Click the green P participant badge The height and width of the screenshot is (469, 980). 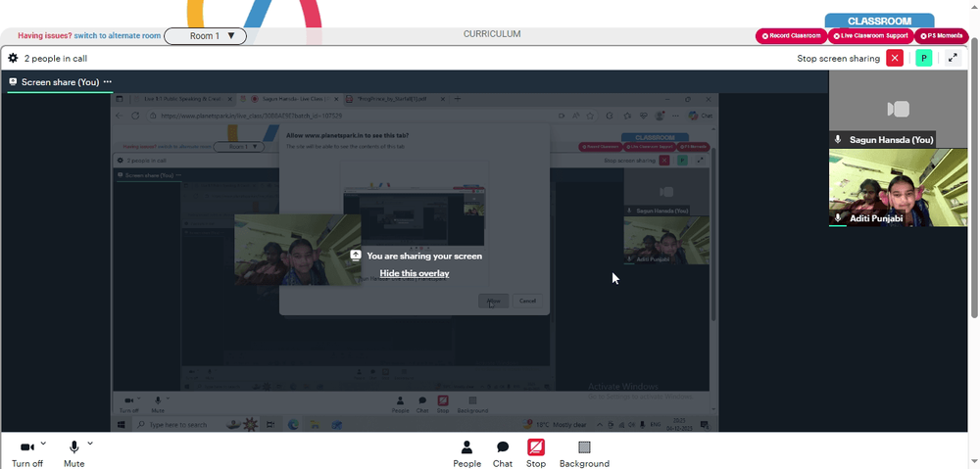tap(924, 58)
